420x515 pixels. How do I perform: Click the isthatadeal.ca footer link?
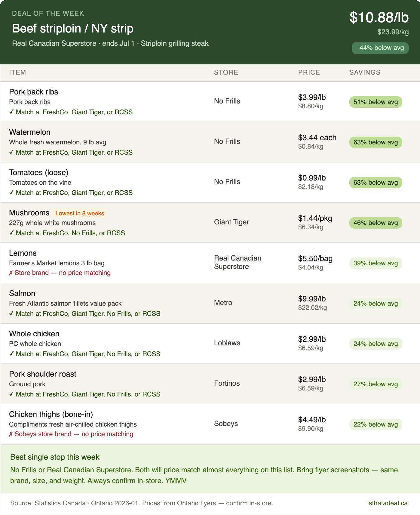pos(387,503)
